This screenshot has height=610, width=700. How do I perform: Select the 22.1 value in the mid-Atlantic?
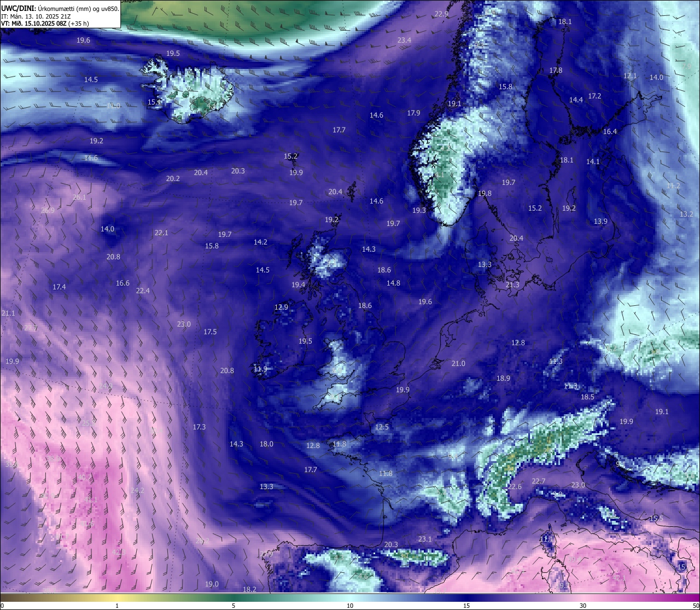pyautogui.click(x=161, y=233)
